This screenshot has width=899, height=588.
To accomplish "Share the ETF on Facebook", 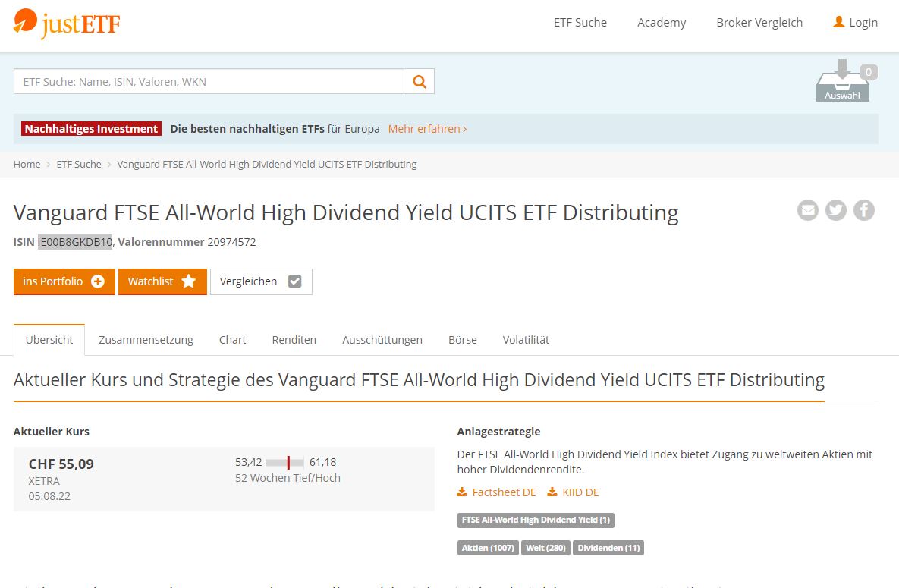I will point(864,210).
